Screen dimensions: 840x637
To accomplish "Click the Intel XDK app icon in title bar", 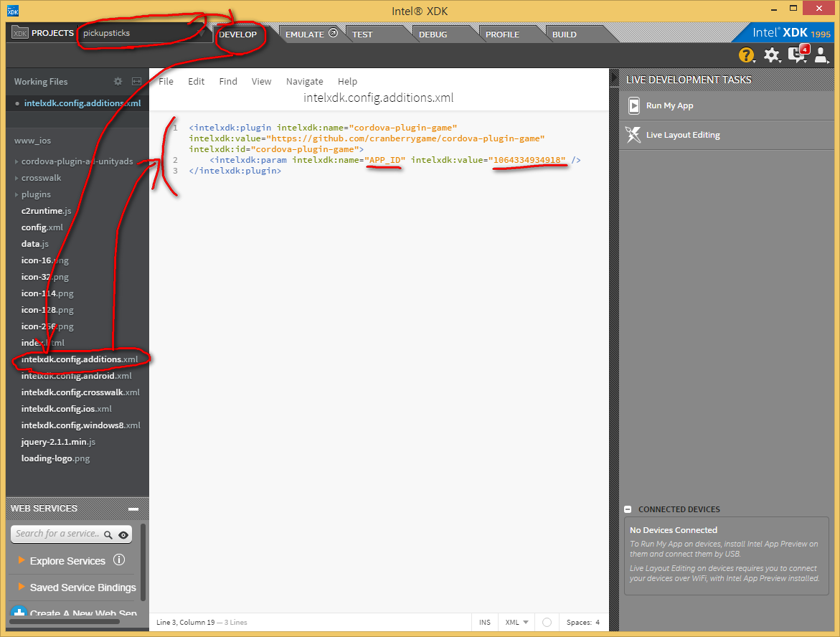I will pyautogui.click(x=13, y=10).
